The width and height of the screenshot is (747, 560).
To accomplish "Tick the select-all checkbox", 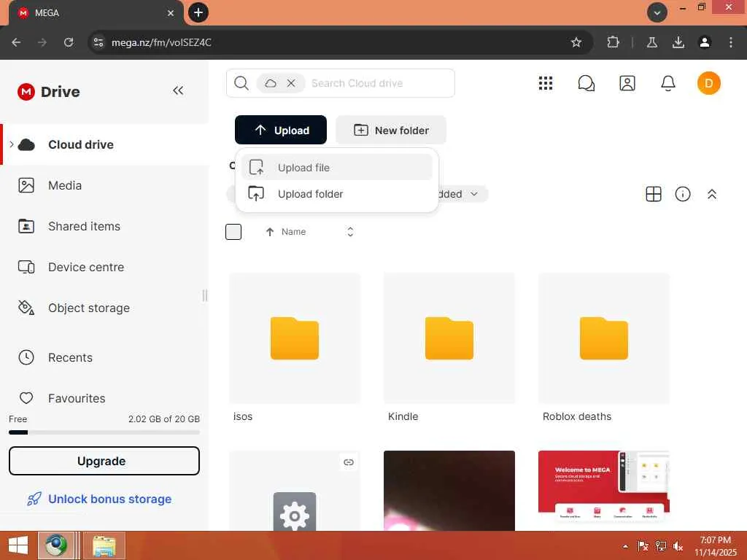I will (233, 232).
